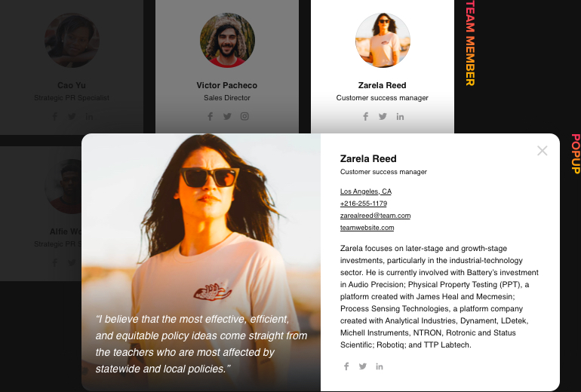Select Victor Pacheco's profile photo
Viewport: 581px width, 392px height.
tap(227, 41)
